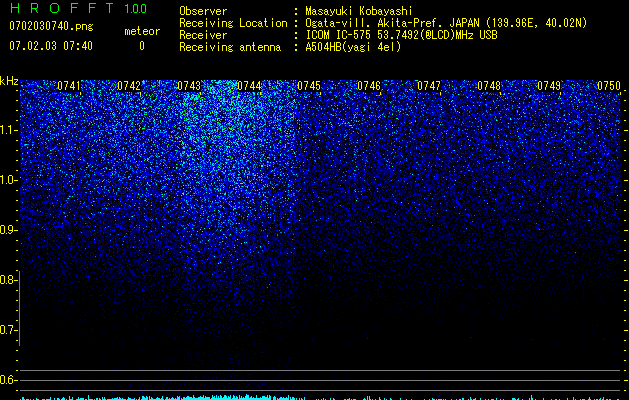Click the 0746 time marker
The image size is (629, 400).
point(369,86)
